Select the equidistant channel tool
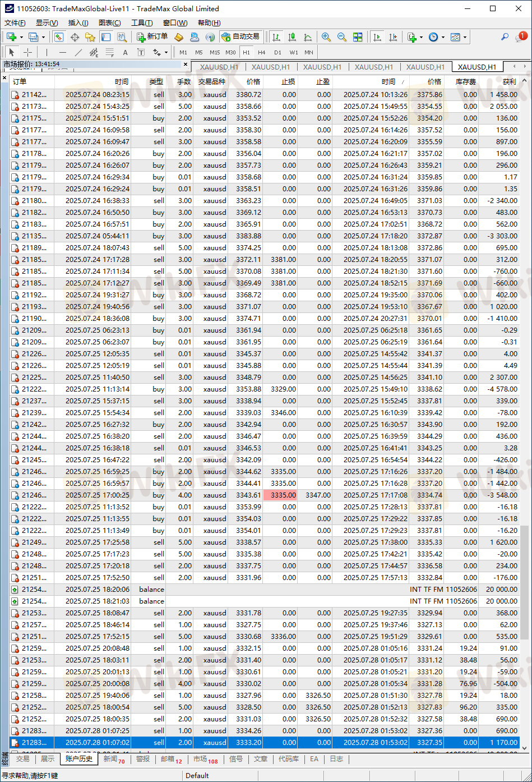This screenshot has width=532, height=782. (94, 52)
